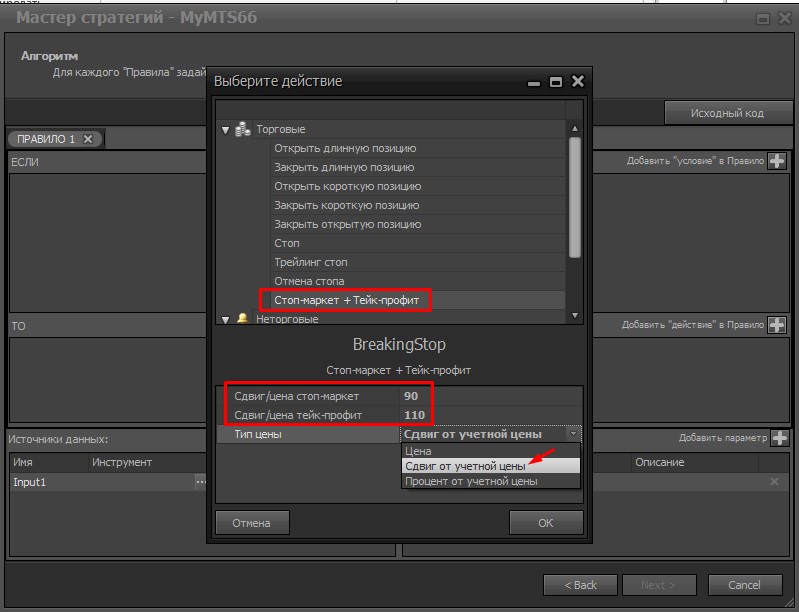Viewport: 799px width, 612px height.
Task: Edit the Сдвиг/цена стоп-маркет value field
Action: (x=490, y=396)
